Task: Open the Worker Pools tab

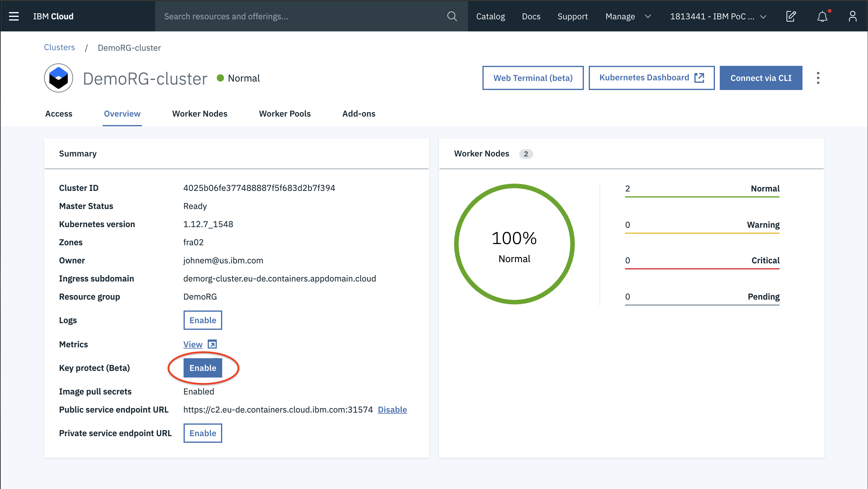Action: pyautogui.click(x=285, y=114)
